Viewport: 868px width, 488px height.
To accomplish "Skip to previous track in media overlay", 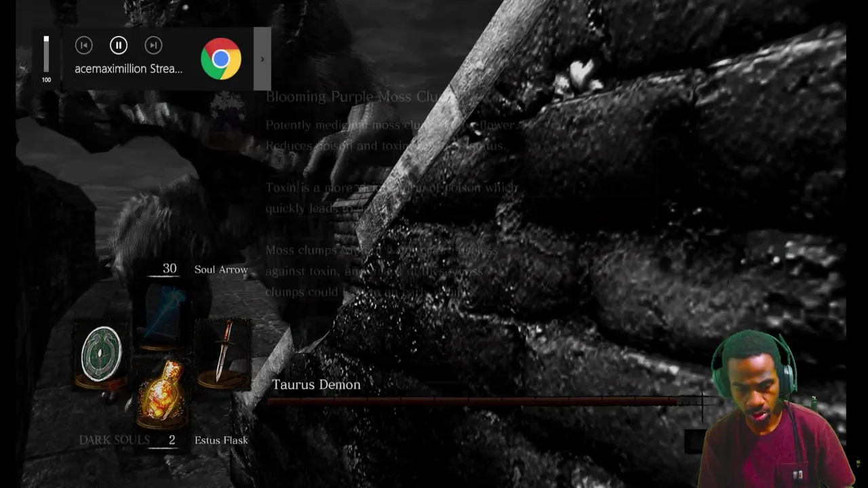I will point(83,45).
